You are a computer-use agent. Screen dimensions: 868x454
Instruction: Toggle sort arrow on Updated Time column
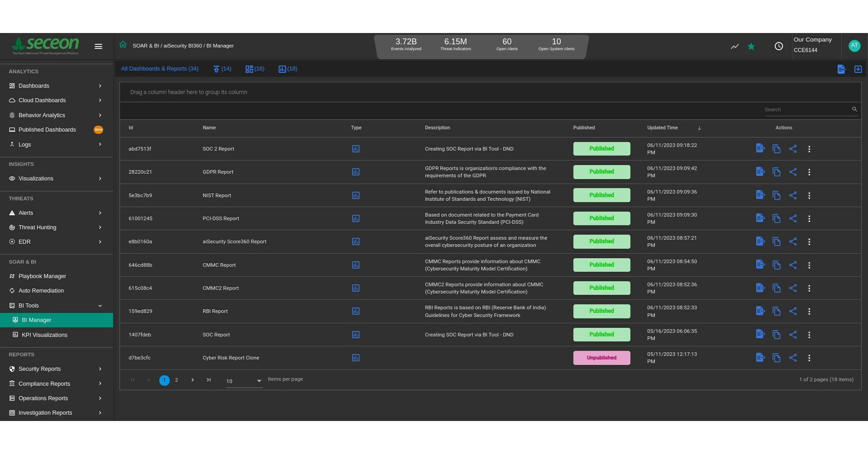(699, 128)
